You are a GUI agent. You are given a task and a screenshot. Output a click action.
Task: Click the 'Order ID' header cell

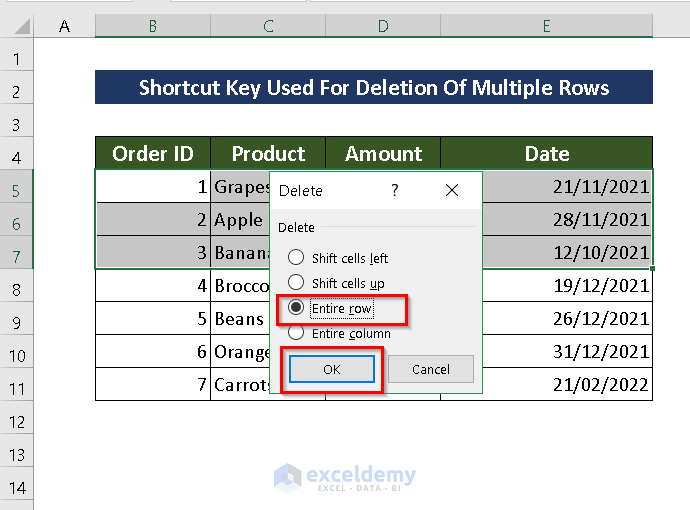(153, 153)
